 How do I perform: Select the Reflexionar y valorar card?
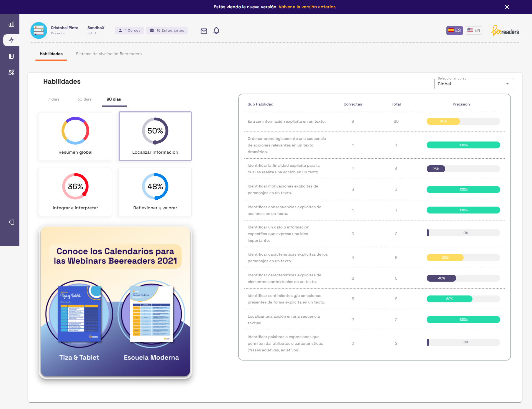pos(155,192)
